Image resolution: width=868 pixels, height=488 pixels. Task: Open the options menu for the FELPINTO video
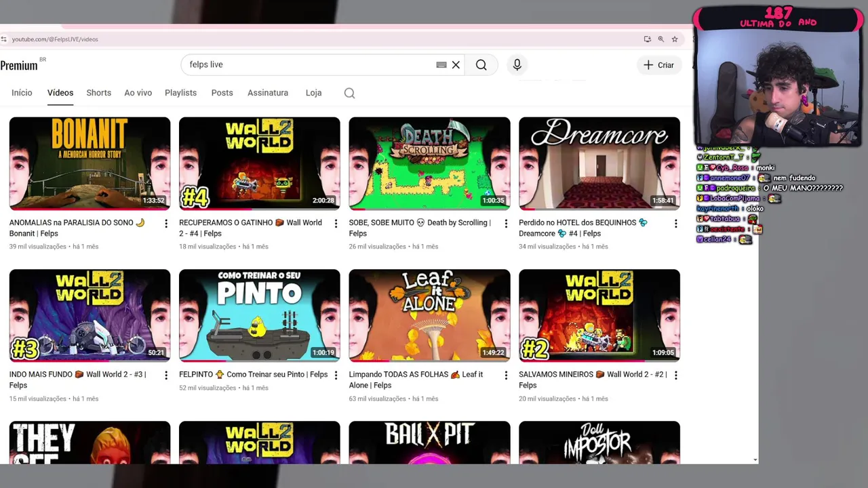tap(336, 375)
